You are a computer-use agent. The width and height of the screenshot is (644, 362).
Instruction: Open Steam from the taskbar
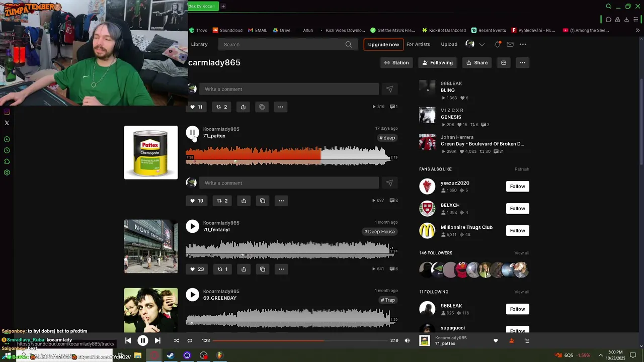tap(171, 355)
